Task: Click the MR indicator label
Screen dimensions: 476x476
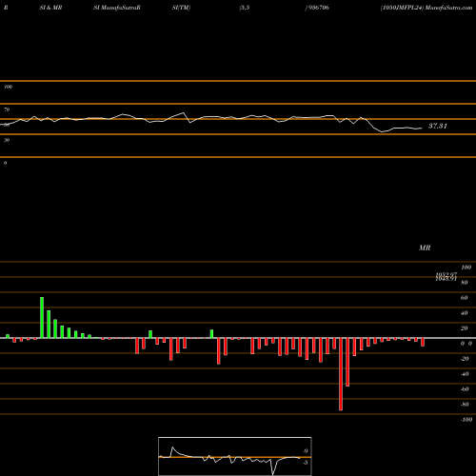Action: point(425,248)
